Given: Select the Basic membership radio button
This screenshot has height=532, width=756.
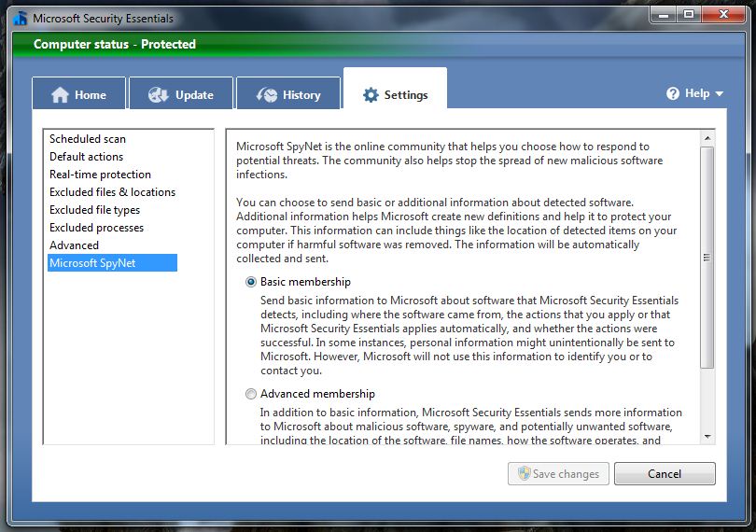Looking at the screenshot, I should coord(251,282).
